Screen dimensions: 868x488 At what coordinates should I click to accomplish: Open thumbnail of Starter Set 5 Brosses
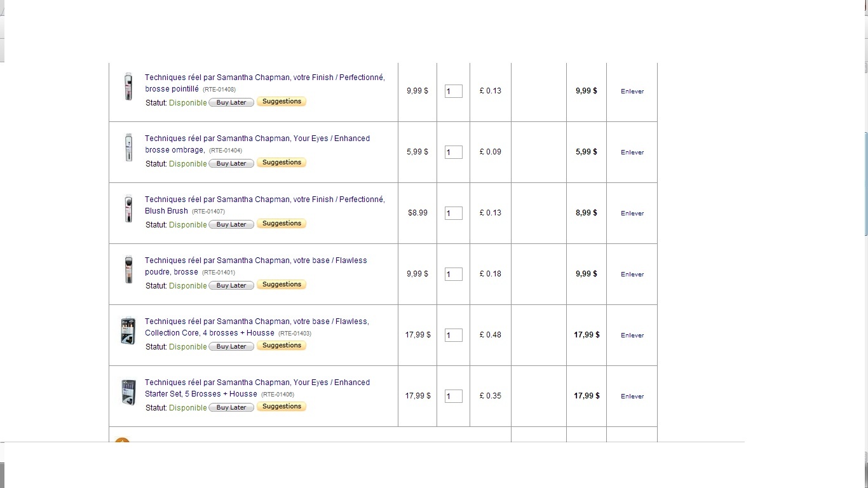pyautogui.click(x=128, y=392)
